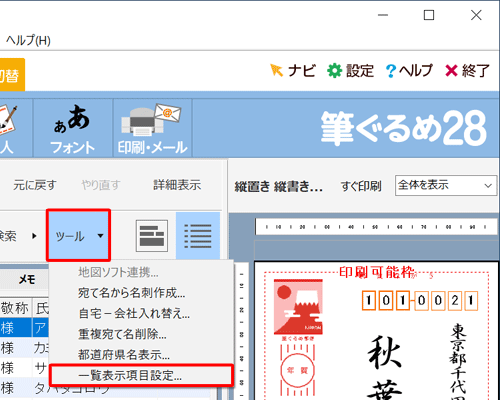
Task: Click the すぐ印刷 button
Action: coord(361,186)
